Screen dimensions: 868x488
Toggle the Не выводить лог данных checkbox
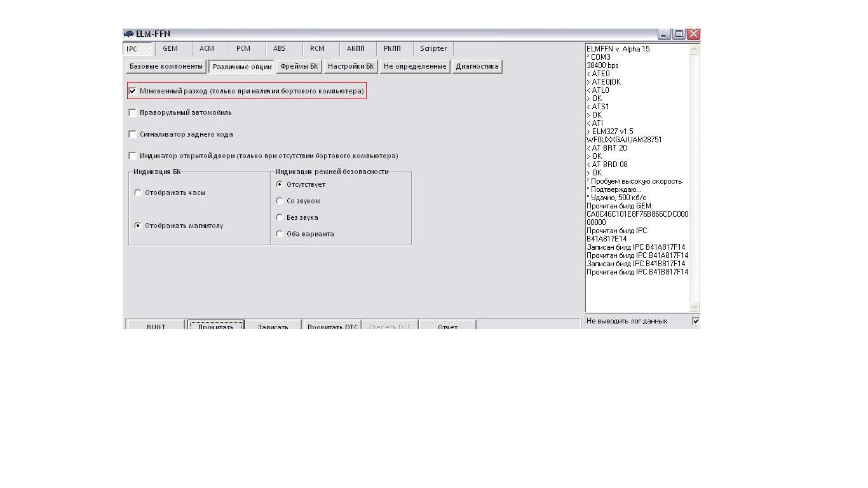tap(696, 321)
